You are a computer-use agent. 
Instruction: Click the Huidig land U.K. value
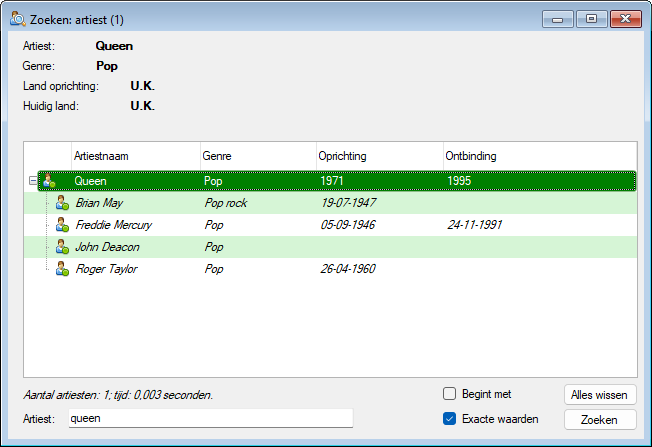click(143, 106)
